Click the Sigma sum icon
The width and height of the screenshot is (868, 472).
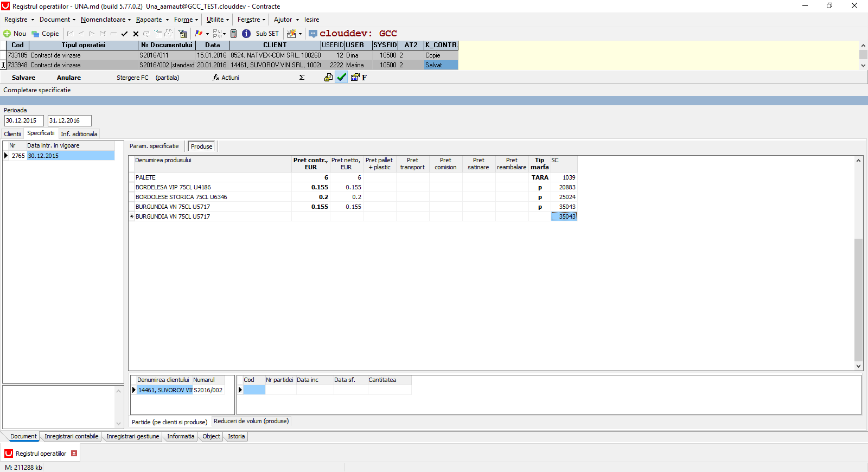click(x=302, y=78)
